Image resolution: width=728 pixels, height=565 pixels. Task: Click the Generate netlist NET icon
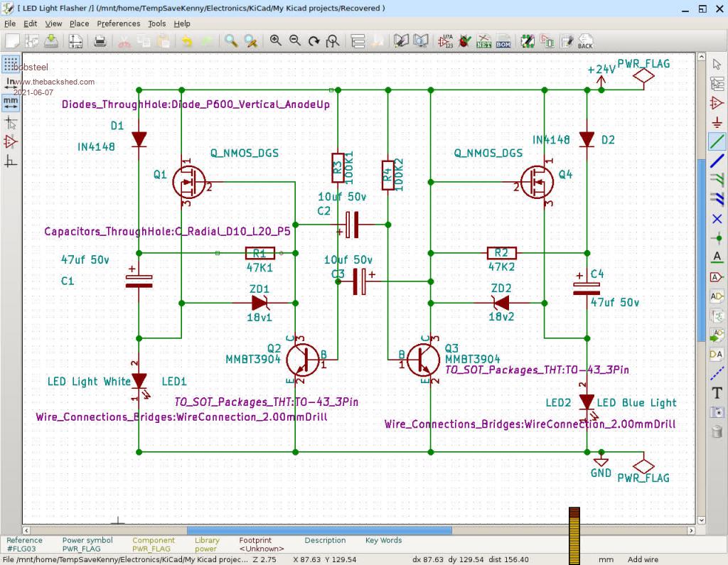click(484, 41)
